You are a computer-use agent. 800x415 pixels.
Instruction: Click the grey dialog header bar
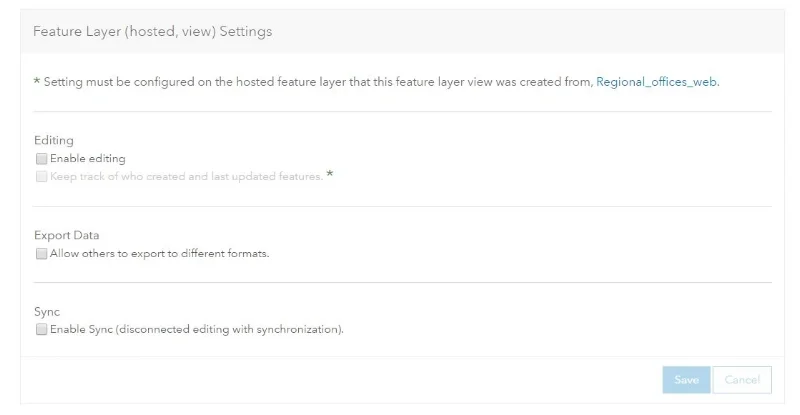pyautogui.click(x=402, y=31)
